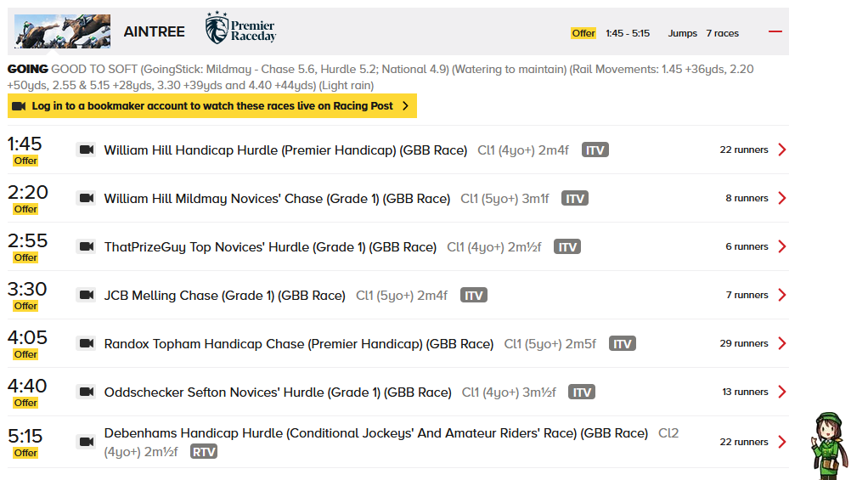Open the 29 runners chevron for Topham Chase
This screenshot has width=868, height=480.
pyautogui.click(x=782, y=343)
